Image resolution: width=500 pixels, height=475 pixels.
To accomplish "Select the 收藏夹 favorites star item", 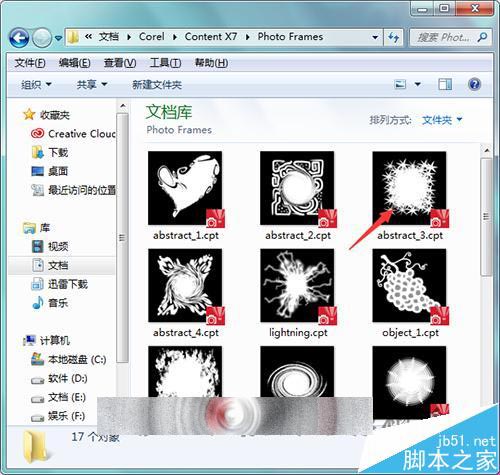I will point(46,115).
